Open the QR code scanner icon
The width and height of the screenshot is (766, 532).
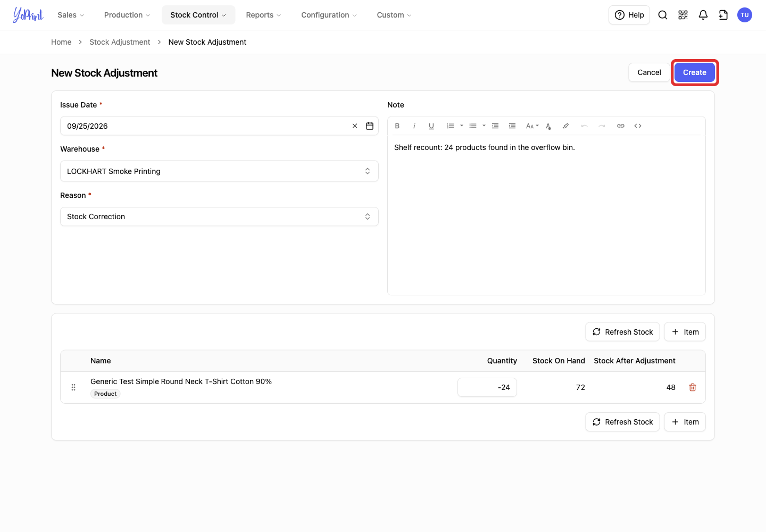point(683,15)
